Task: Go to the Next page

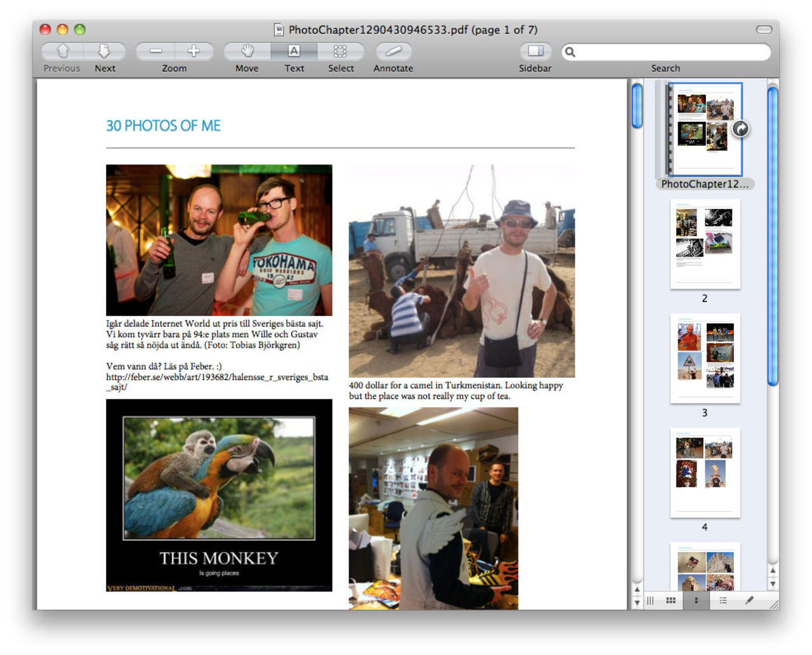Action: [105, 51]
